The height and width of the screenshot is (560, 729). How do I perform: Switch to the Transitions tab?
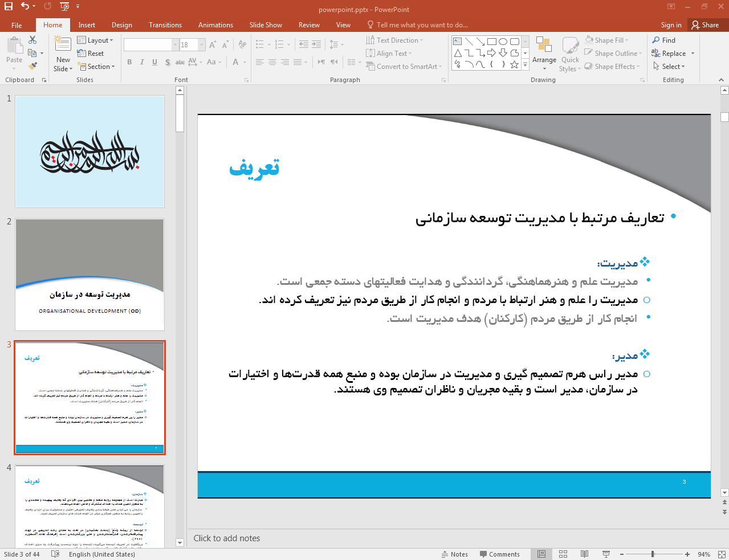click(x=165, y=25)
